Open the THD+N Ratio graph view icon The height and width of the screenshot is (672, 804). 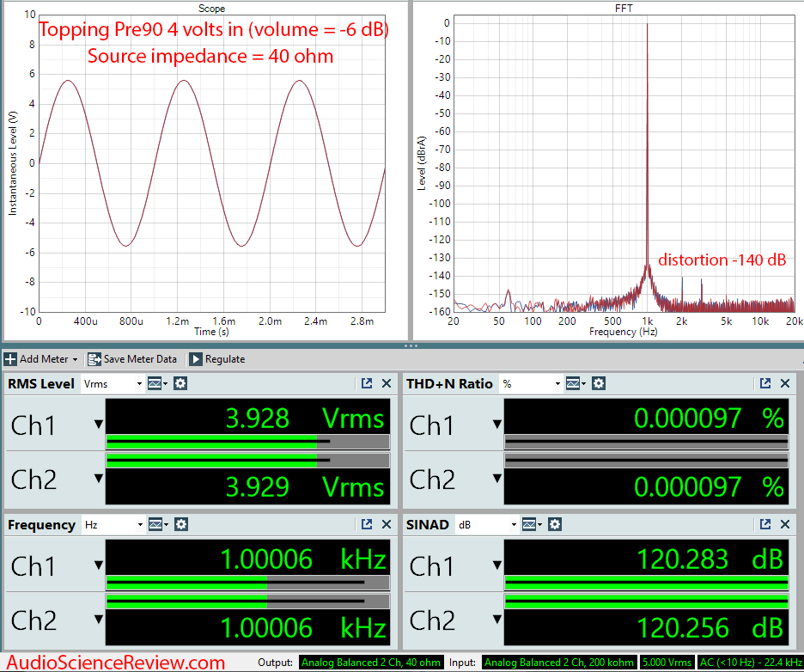576,383
